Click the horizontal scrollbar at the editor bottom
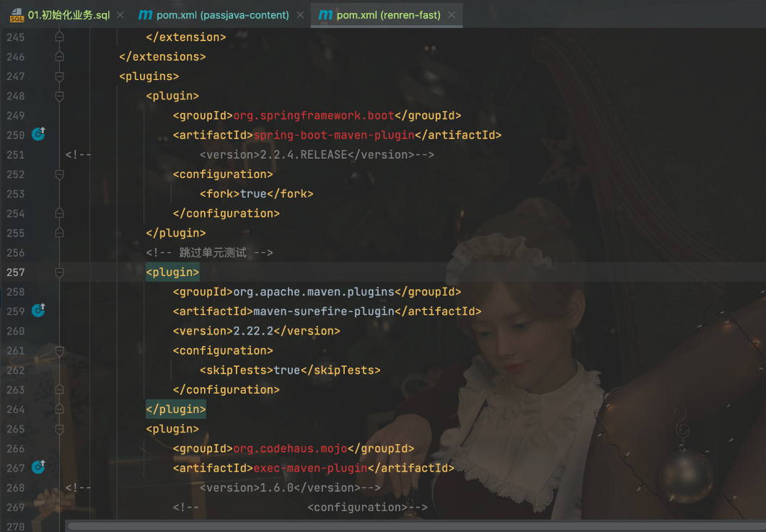766x532 pixels. pyautogui.click(x=361, y=526)
